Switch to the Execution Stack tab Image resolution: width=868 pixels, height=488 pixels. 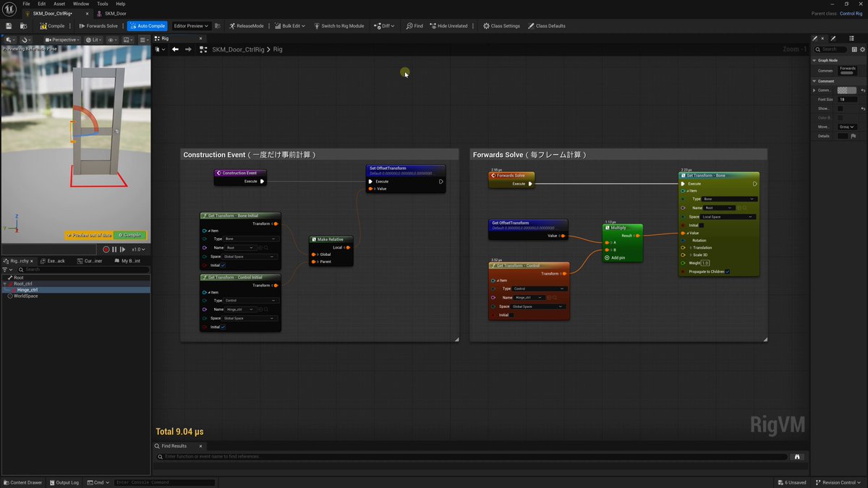pos(54,260)
